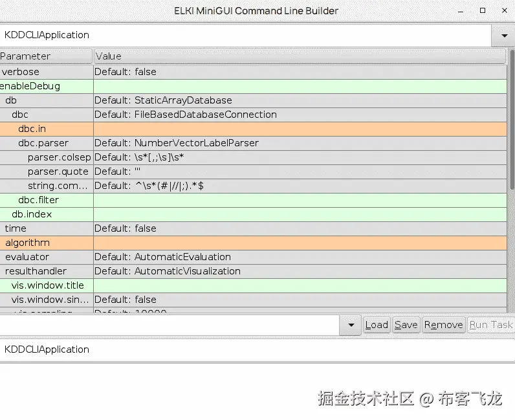Image resolution: width=515 pixels, height=420 pixels.
Task: Click the Value column header
Action: (300, 56)
